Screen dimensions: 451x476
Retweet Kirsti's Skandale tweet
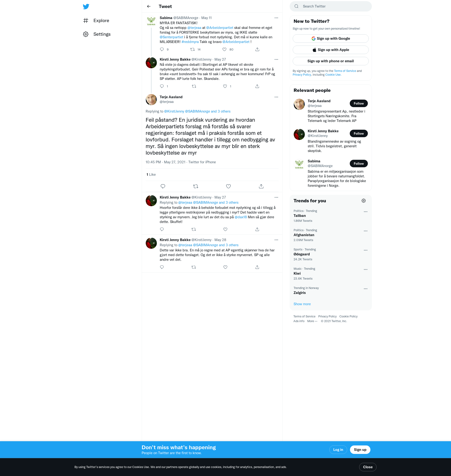[194, 86]
